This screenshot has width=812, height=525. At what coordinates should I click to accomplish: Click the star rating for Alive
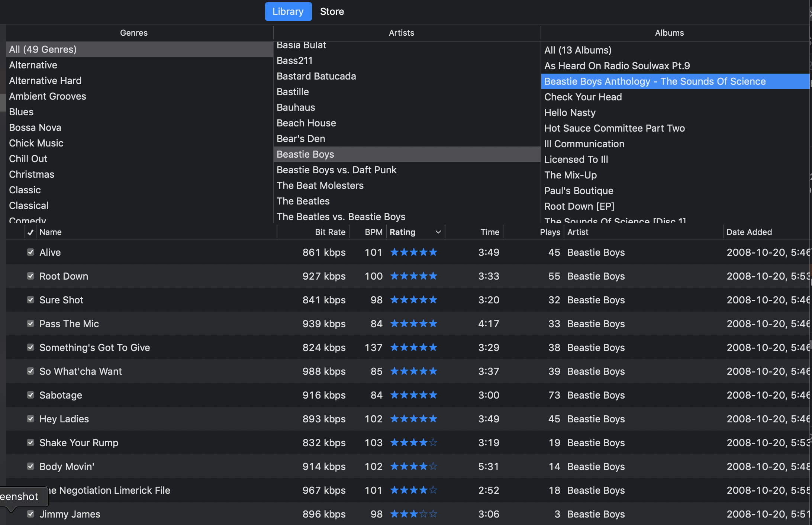pos(413,252)
